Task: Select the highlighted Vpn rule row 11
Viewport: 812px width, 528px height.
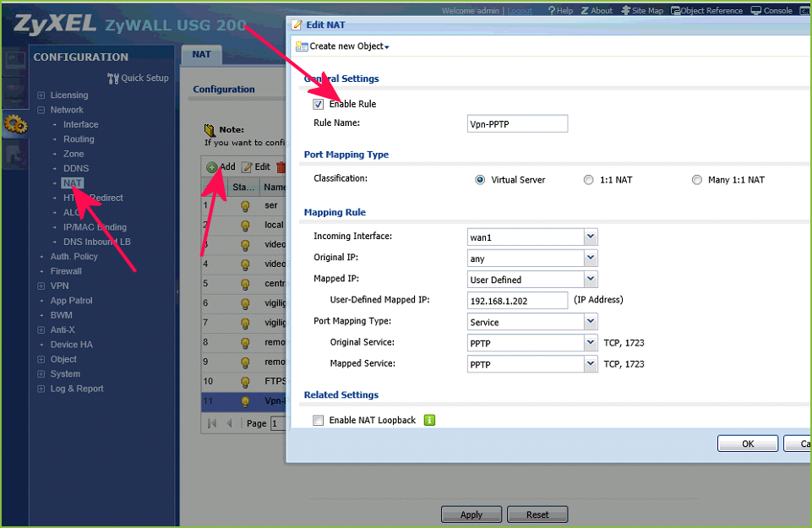Action: point(243,401)
